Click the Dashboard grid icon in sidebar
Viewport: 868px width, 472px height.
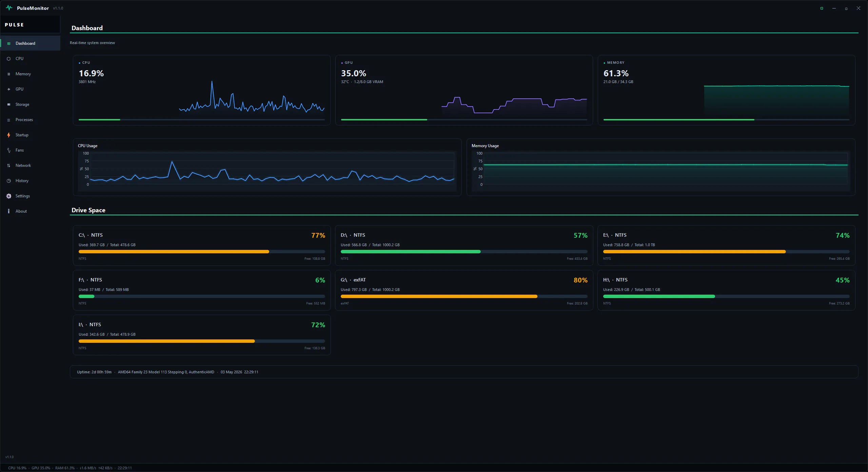pos(9,43)
